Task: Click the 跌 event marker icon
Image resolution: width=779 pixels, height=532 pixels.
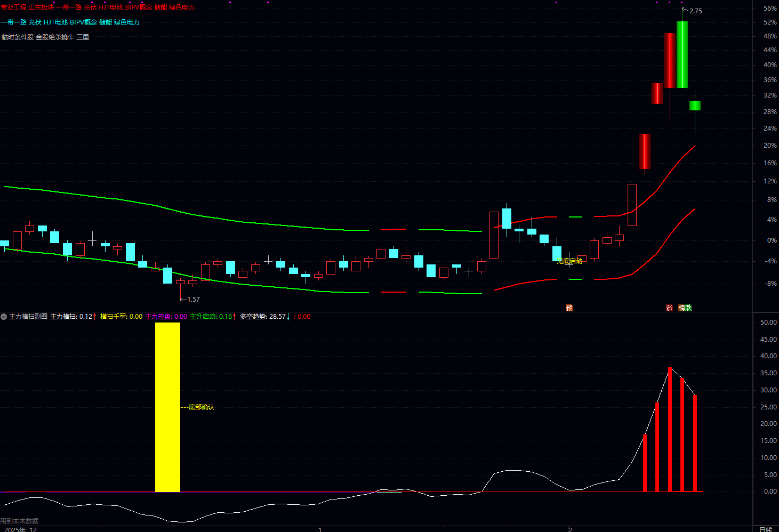Action: [688, 308]
